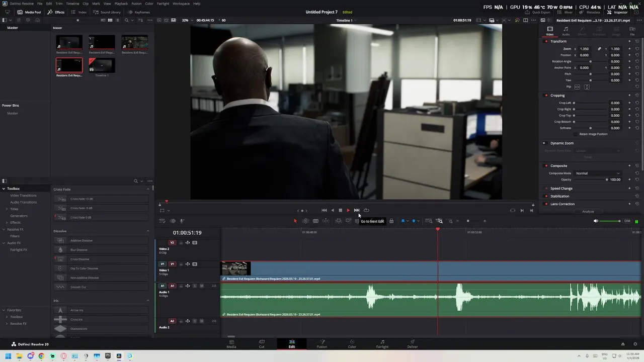Switch to the Fairlight page

[x=382, y=344]
